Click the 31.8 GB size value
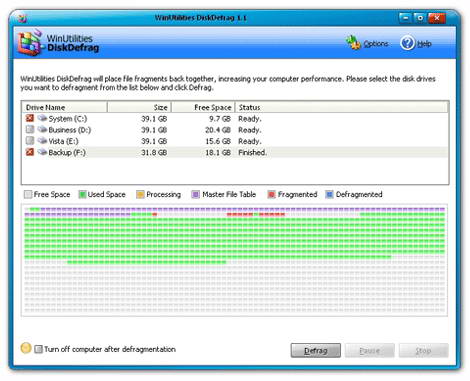The height and width of the screenshot is (381, 470). click(154, 153)
